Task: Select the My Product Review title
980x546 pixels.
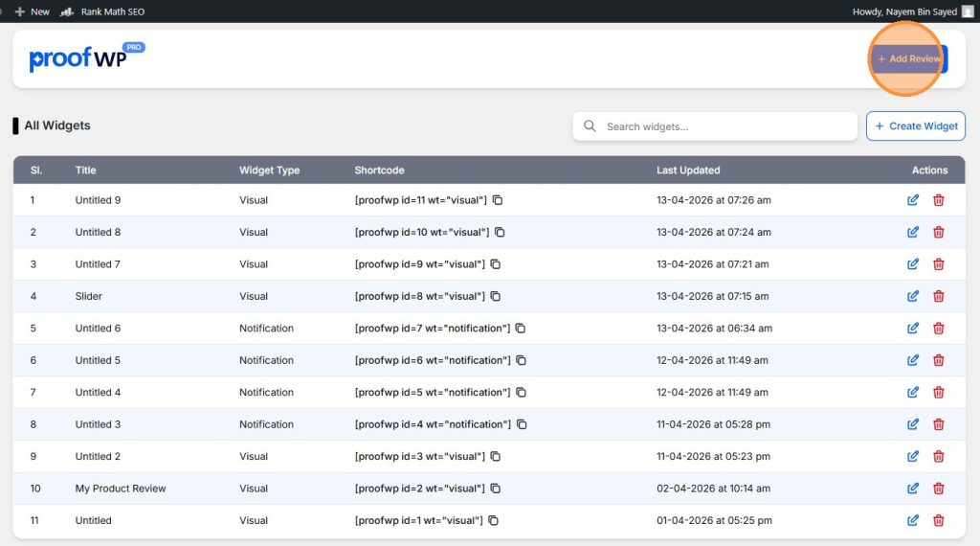Action: pyautogui.click(x=121, y=489)
